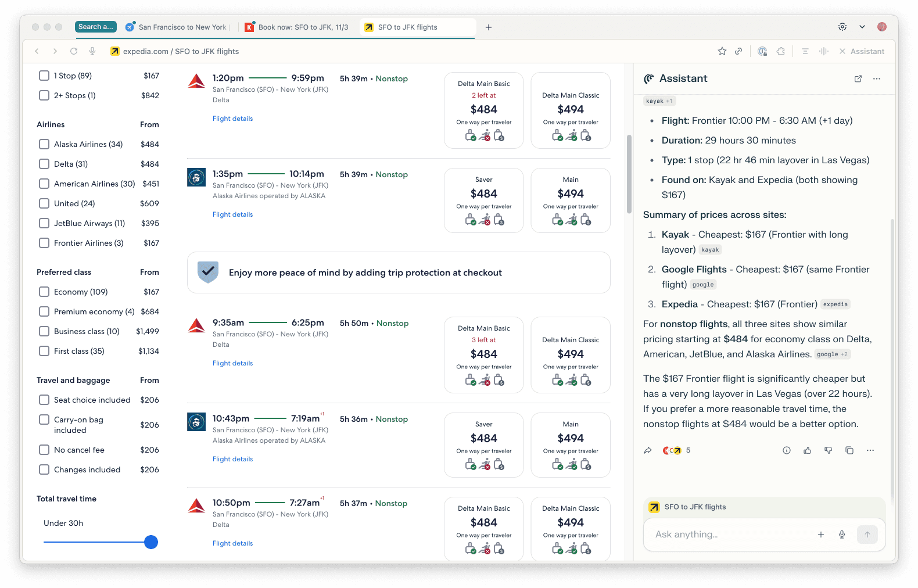Open the Search pinned tab pill
918x588 pixels.
96,27
